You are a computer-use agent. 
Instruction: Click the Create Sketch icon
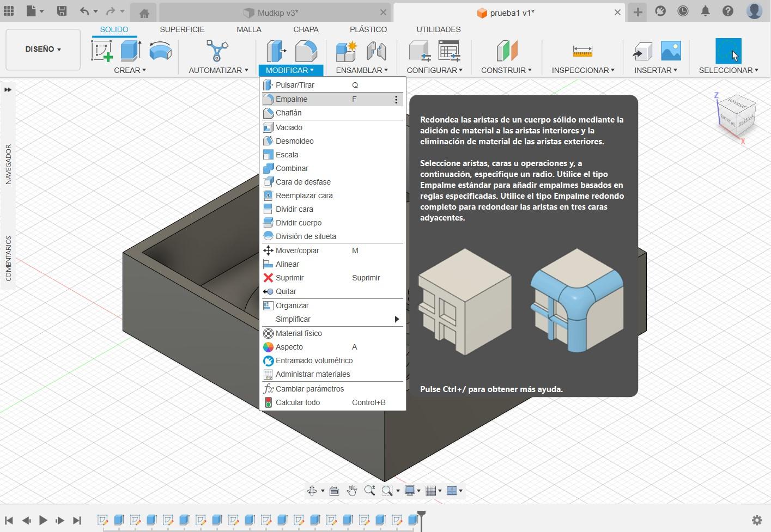tap(102, 51)
